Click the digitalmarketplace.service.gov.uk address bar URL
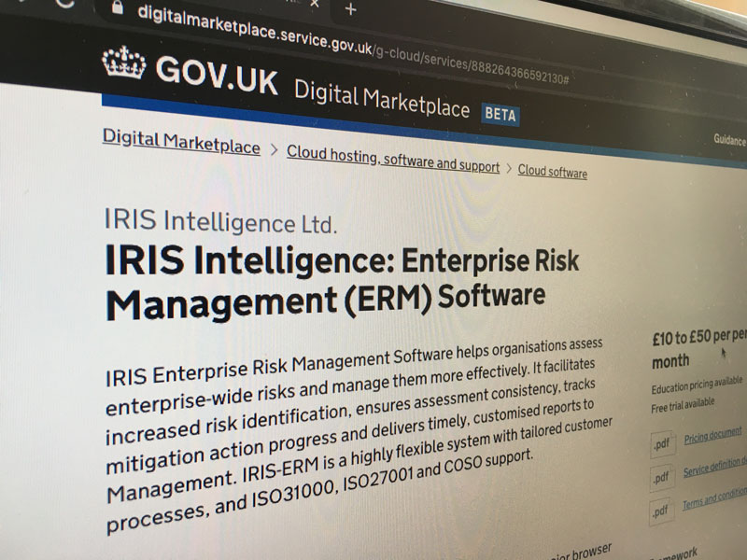This screenshot has height=560, width=747. pyautogui.click(x=353, y=46)
